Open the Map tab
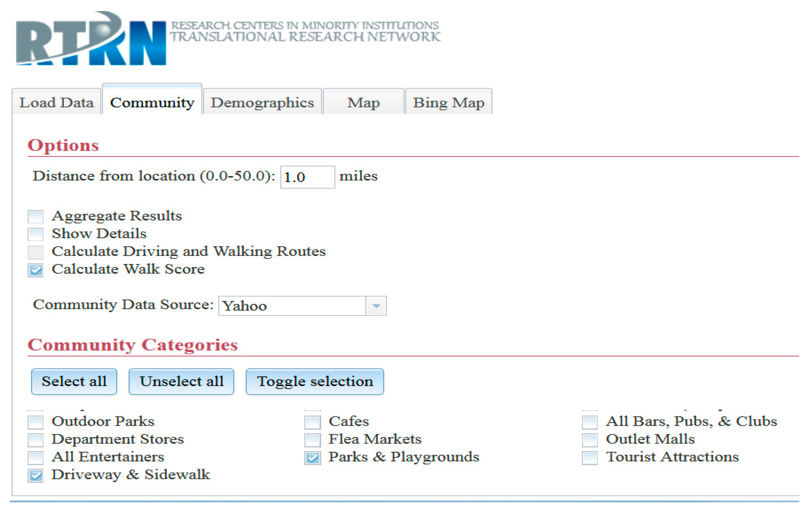Image resolution: width=812 pixels, height=515 pixels. pyautogui.click(x=363, y=102)
